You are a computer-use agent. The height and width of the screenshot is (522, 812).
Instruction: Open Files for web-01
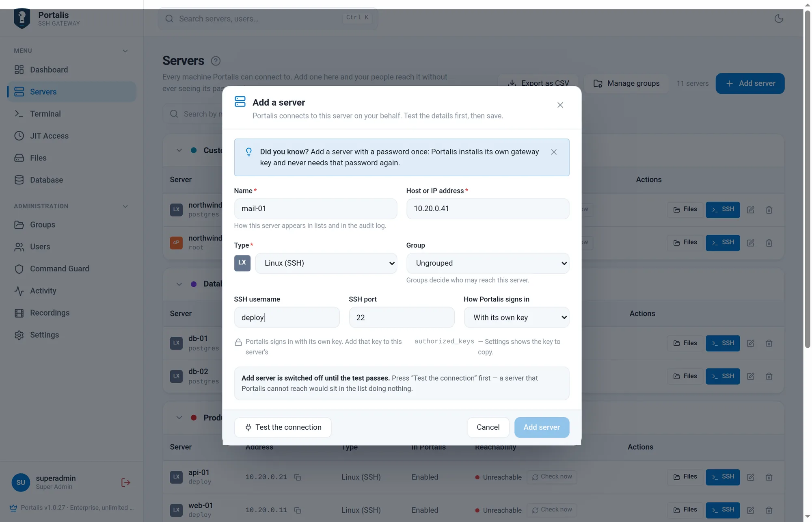tap(685, 510)
